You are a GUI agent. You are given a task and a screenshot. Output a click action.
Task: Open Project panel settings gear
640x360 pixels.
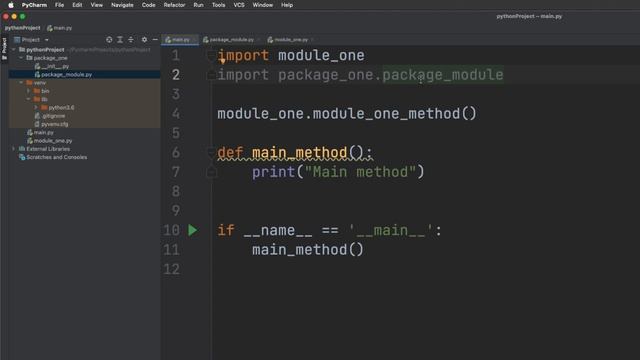tap(144, 40)
